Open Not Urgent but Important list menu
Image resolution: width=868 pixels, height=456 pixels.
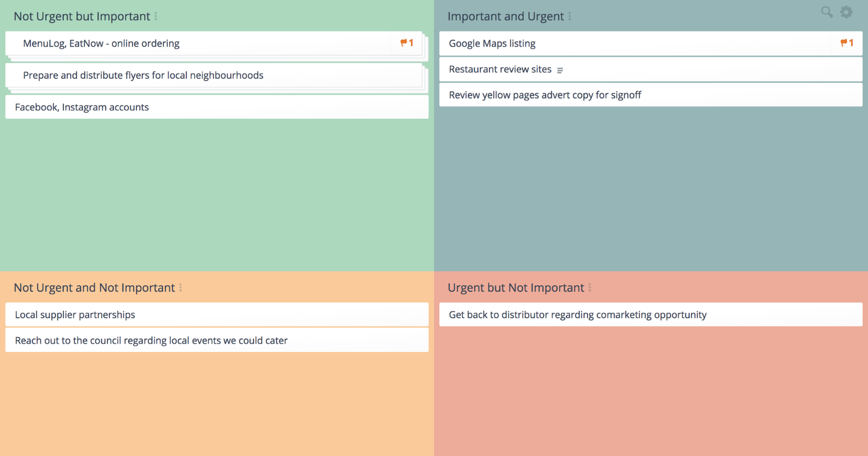(156, 16)
